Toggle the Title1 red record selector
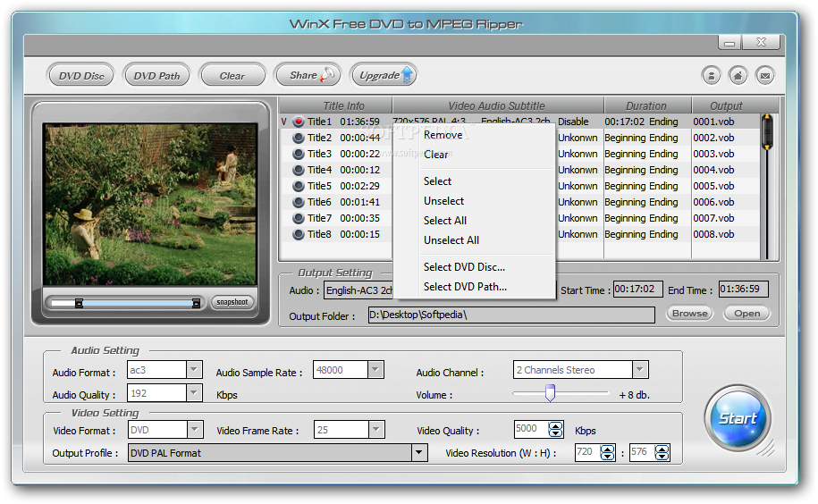818x504 pixels. coord(299,122)
